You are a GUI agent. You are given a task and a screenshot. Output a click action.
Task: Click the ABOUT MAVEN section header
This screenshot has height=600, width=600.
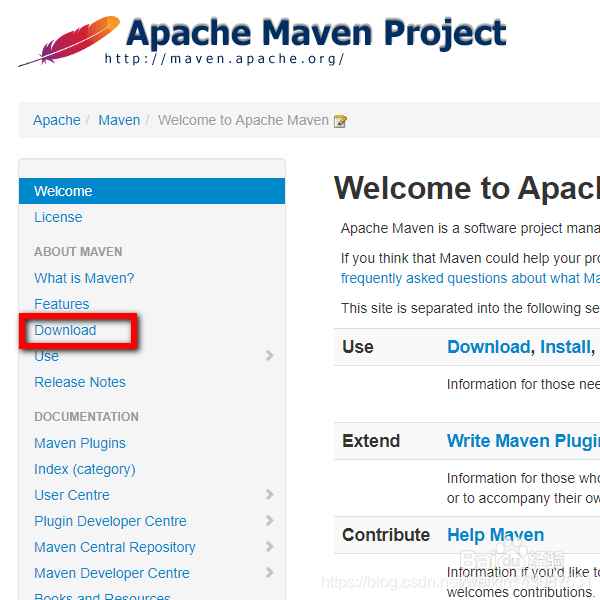coord(78,252)
